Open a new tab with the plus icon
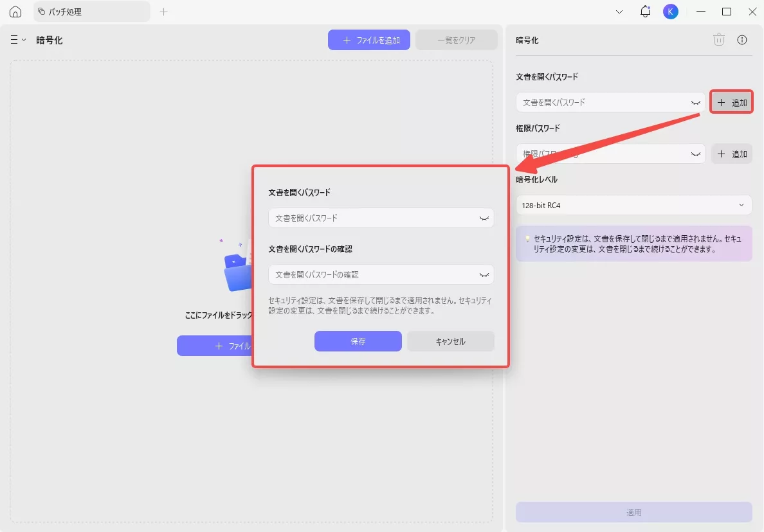764x532 pixels. pyautogui.click(x=163, y=12)
